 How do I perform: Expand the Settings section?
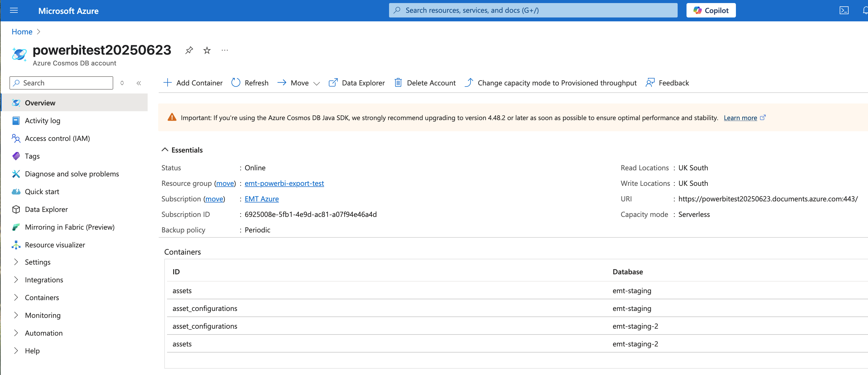16,262
